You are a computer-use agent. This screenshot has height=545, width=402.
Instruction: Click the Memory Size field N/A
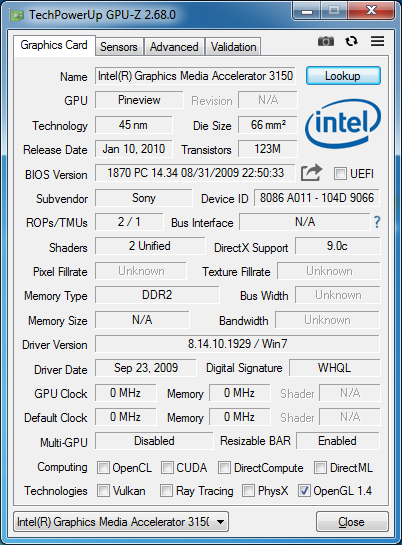point(142,320)
